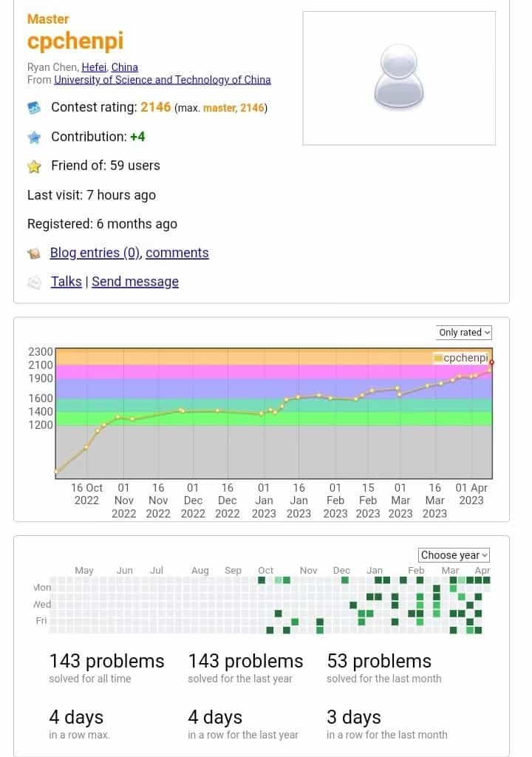The width and height of the screenshot is (532, 757).
Task: Open the comments link
Action: pos(177,253)
